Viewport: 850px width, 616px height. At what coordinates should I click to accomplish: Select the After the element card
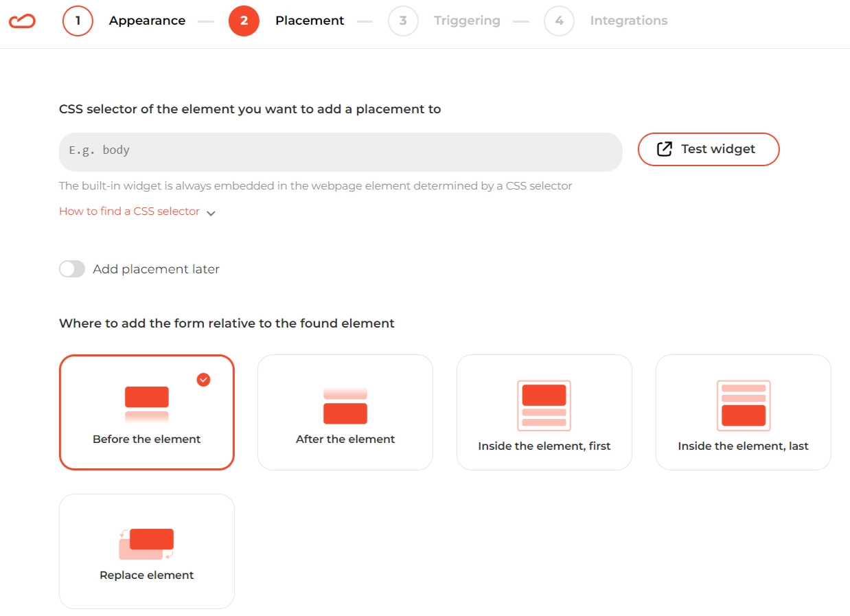(x=345, y=412)
